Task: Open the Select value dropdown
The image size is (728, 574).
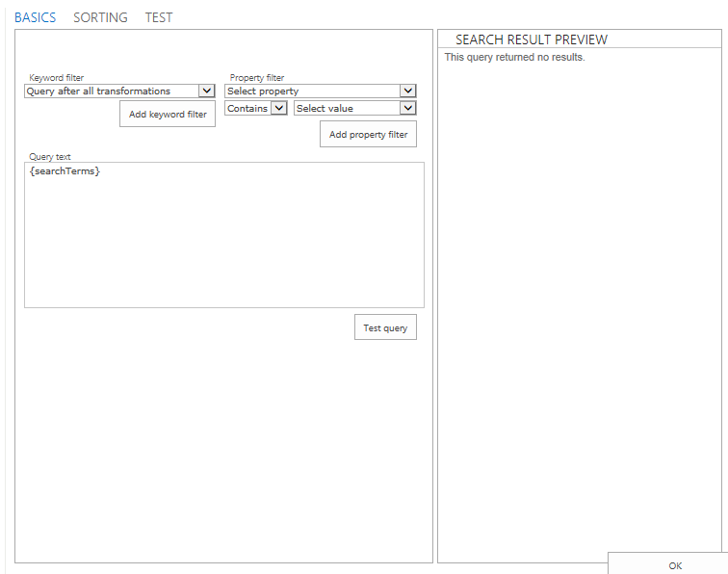Action: click(x=355, y=108)
